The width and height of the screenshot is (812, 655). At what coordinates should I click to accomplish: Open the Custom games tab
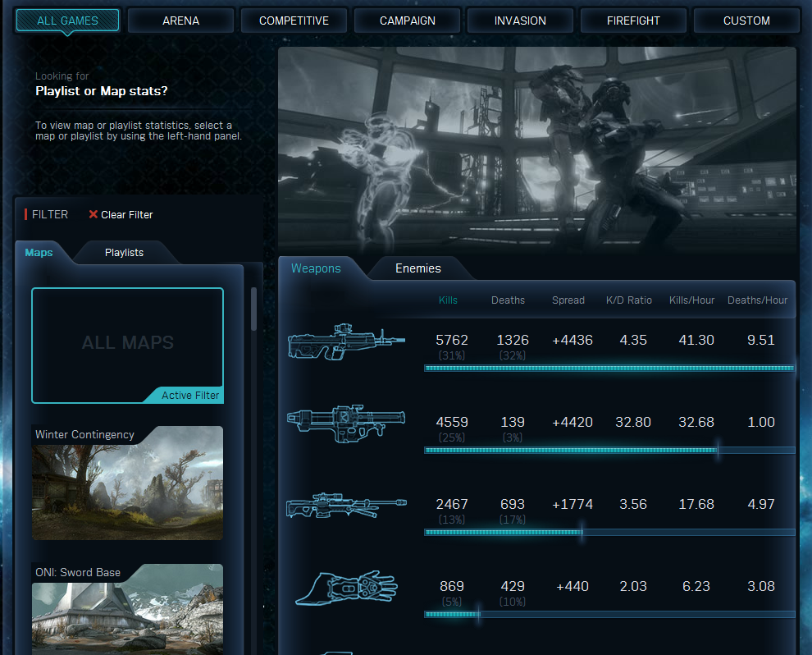pos(746,21)
